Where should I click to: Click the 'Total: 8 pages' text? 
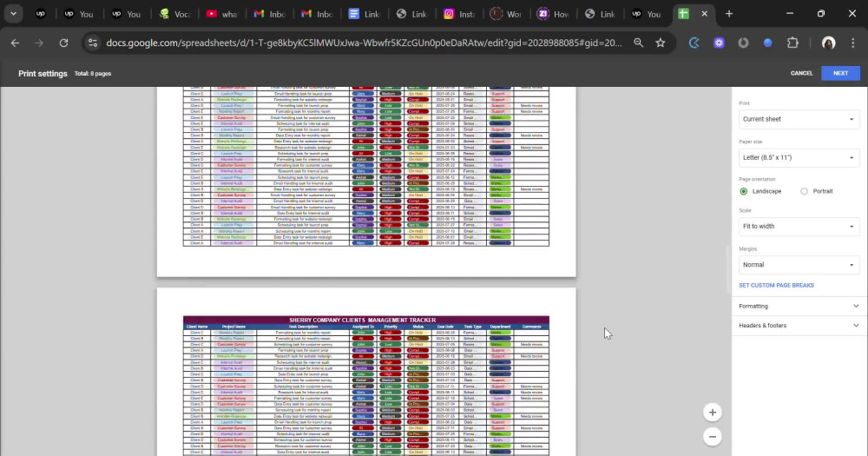click(x=93, y=73)
